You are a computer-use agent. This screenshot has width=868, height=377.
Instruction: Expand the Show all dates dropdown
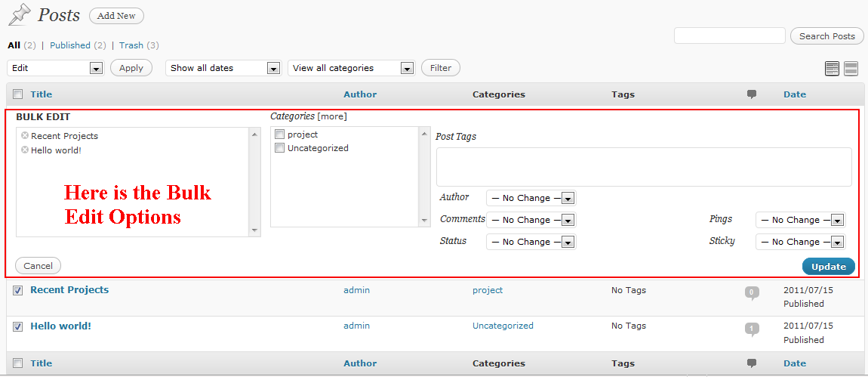coord(223,68)
